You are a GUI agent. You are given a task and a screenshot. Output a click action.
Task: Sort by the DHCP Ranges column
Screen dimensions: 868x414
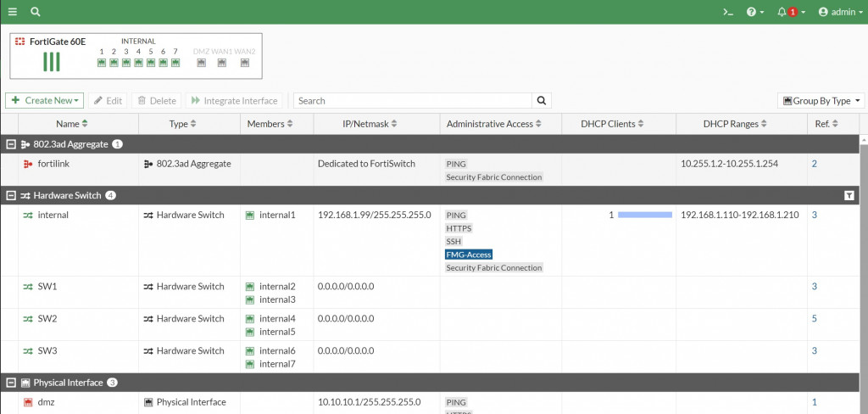point(735,124)
